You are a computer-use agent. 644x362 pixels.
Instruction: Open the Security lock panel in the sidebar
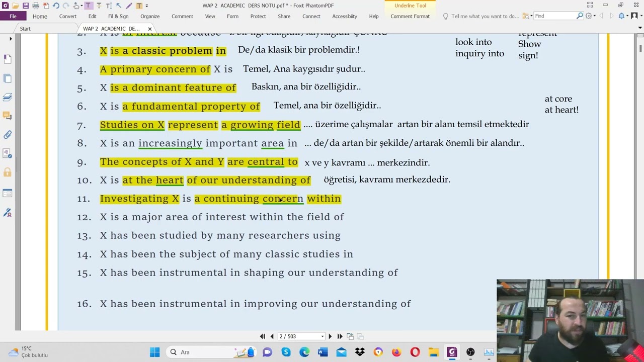coord(8,172)
